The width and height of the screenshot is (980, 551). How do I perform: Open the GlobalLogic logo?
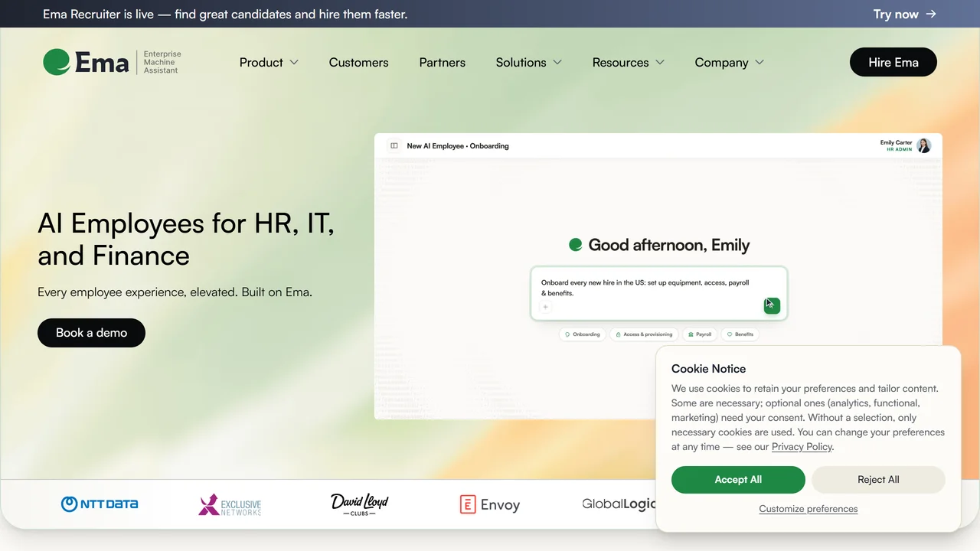point(619,504)
